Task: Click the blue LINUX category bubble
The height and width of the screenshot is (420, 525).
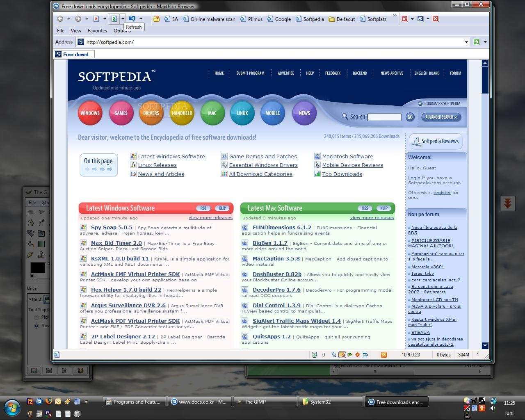Action: click(x=242, y=113)
